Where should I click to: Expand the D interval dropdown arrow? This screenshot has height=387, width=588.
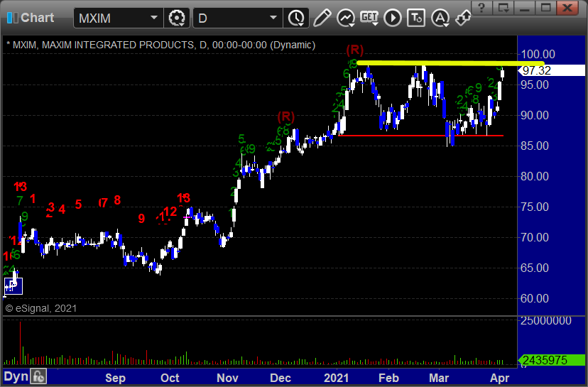pyautogui.click(x=273, y=18)
